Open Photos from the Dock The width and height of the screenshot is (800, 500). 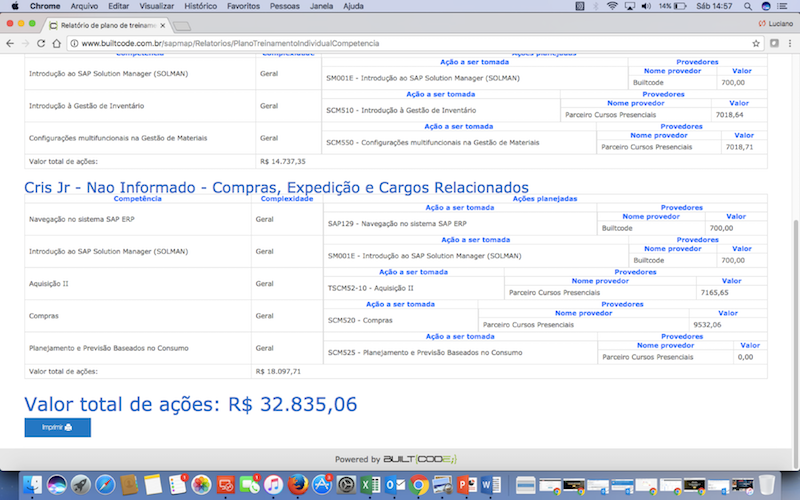pyautogui.click(x=202, y=484)
